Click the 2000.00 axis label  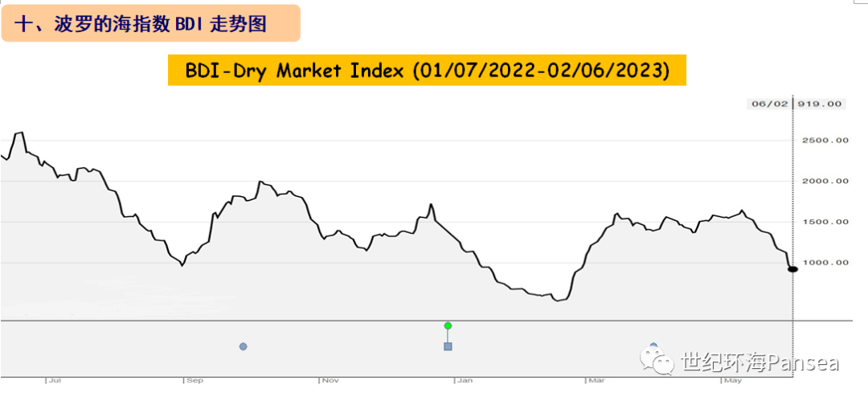tap(825, 181)
